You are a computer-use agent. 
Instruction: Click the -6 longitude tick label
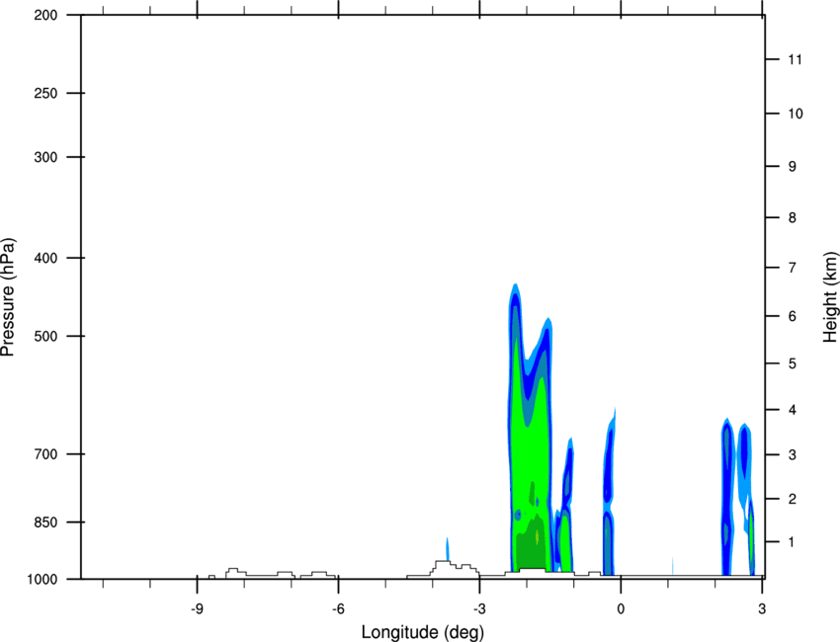[x=338, y=608]
